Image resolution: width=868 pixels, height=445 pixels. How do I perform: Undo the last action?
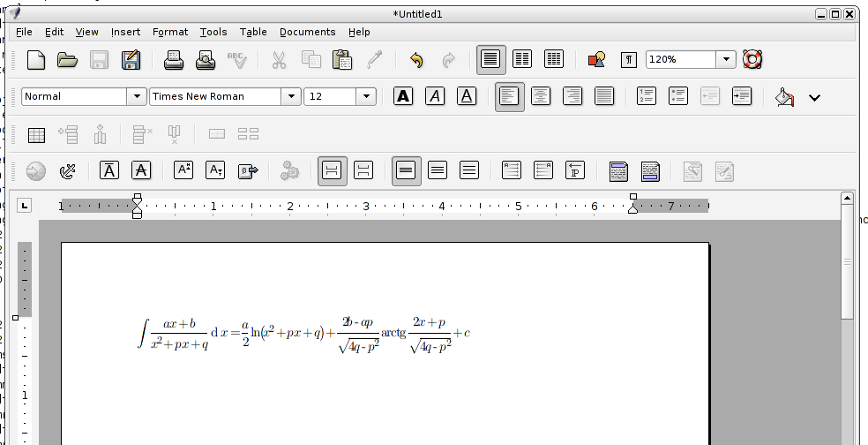416,60
